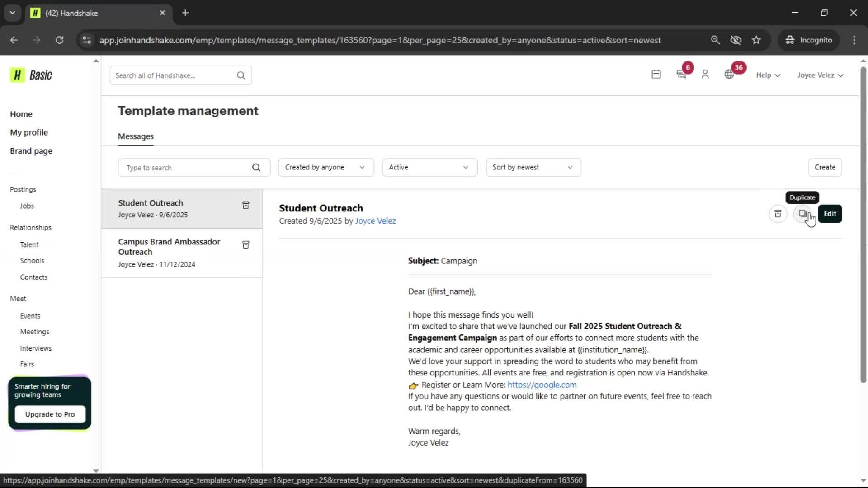Select the Student Outreach template row
Image resolution: width=868 pixels, height=488 pixels.
point(182,209)
